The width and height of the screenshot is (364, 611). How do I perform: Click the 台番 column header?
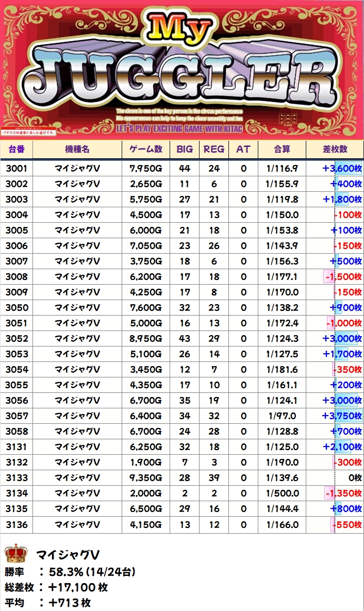tap(17, 149)
